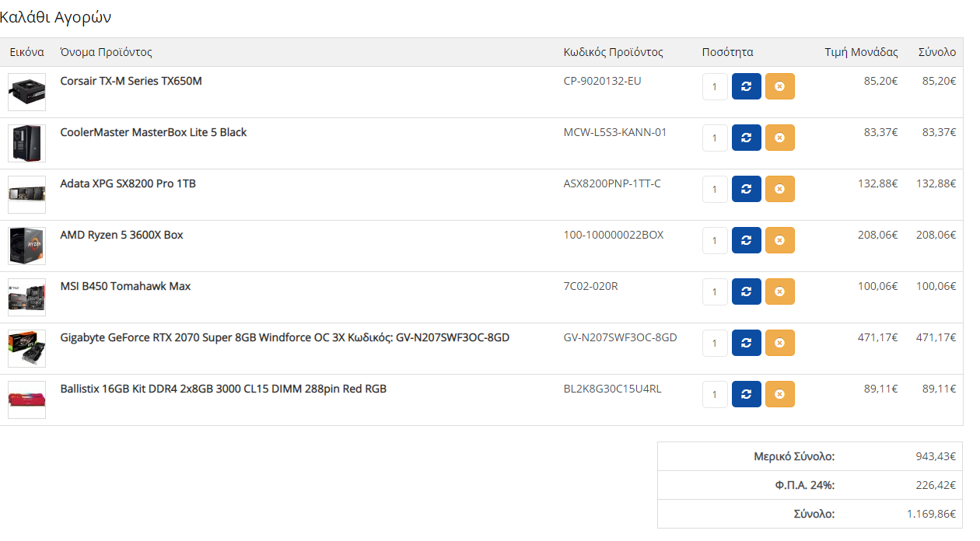Viewport: 980px width, 541px height.
Task: Open MSI B450 Tomahawk Max link
Action: tap(125, 286)
